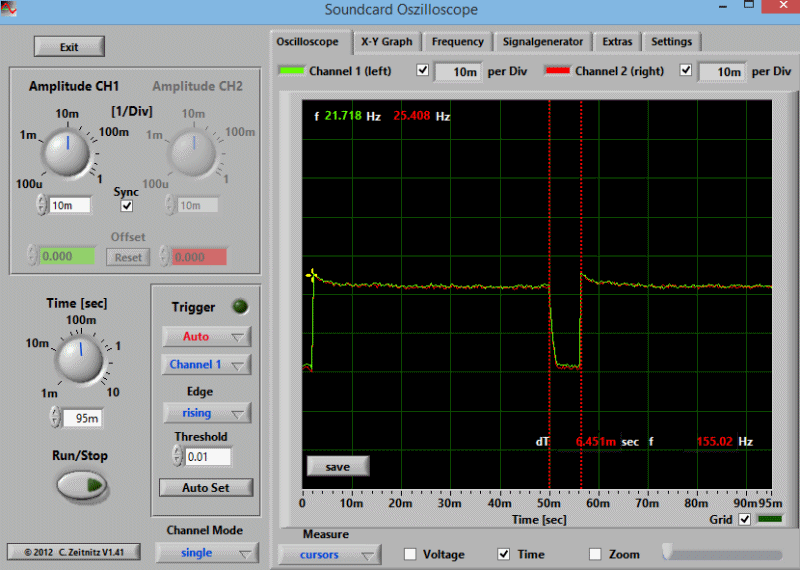800x570 pixels.
Task: Click the save button on the graph
Action: tap(338, 466)
